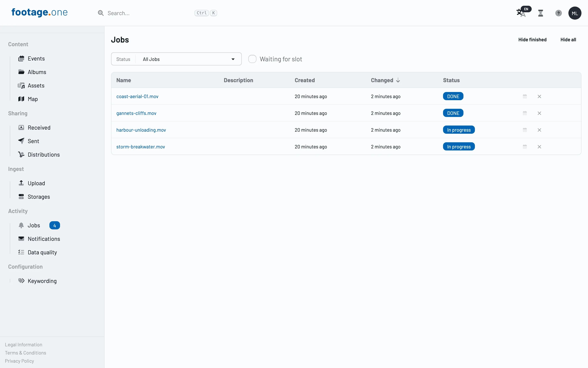Click calendar icon in storm-breakwater.mov row

point(525,147)
